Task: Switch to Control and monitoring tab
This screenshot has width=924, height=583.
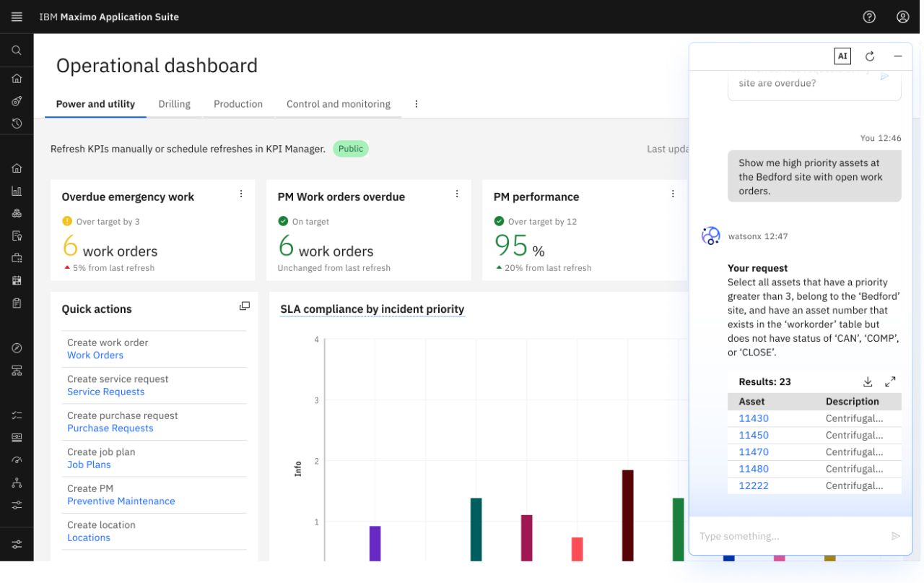Action: point(339,104)
